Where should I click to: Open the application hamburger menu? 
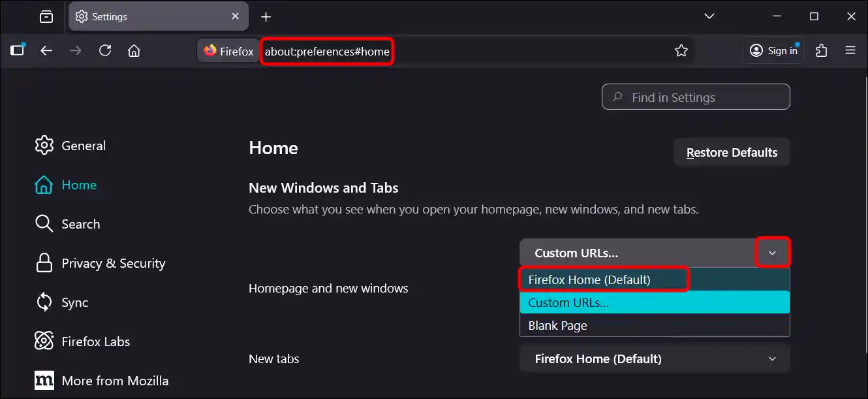coord(850,50)
